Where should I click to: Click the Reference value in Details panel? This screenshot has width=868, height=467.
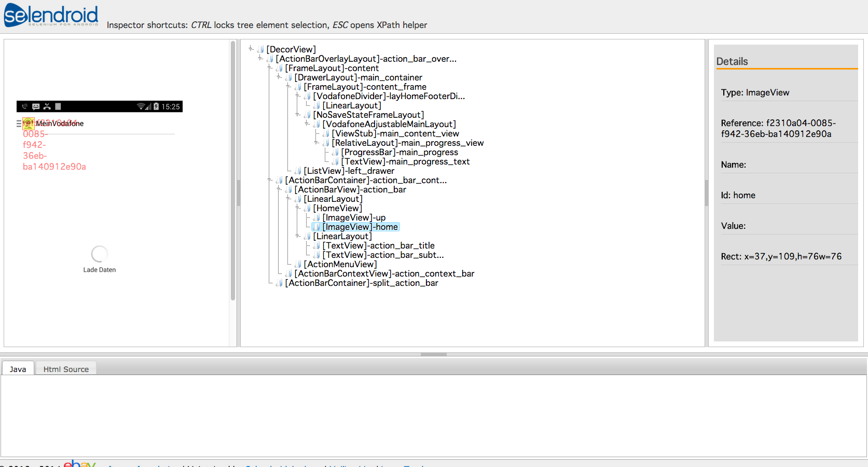click(x=778, y=129)
